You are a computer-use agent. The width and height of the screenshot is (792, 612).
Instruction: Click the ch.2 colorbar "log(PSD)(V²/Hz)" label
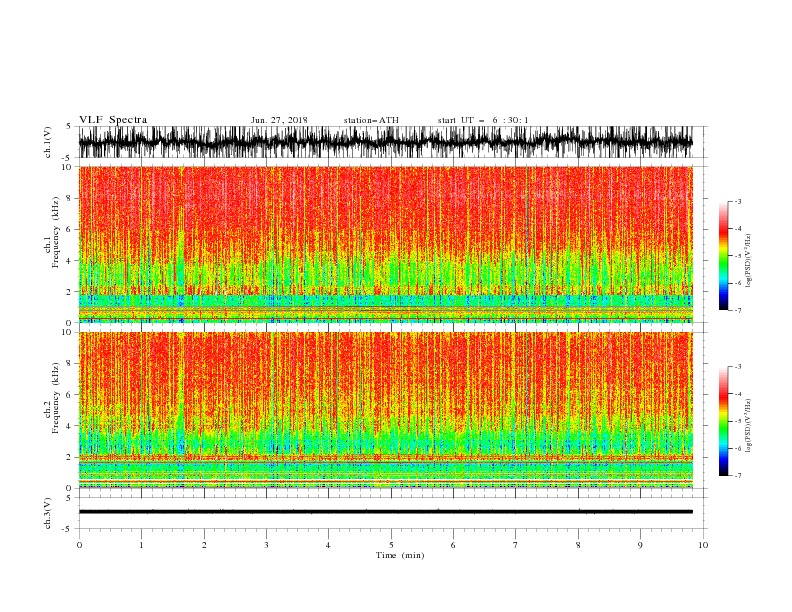[749, 425]
